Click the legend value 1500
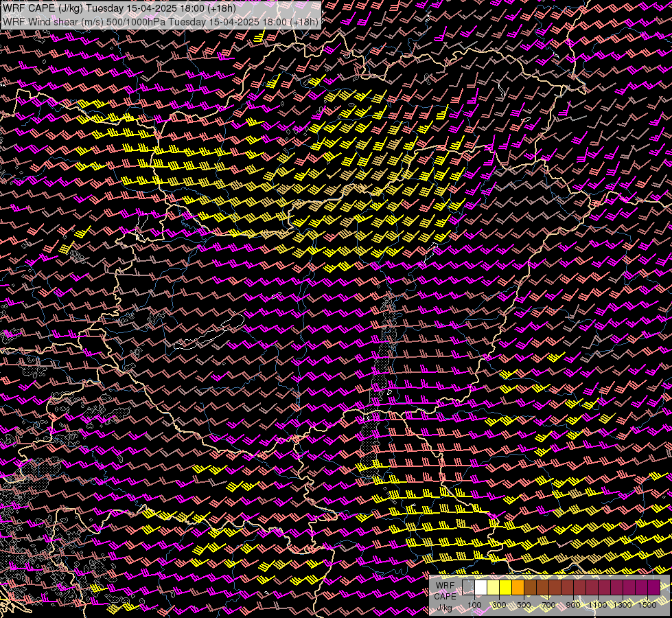This screenshot has height=618, width=672. 647,605
